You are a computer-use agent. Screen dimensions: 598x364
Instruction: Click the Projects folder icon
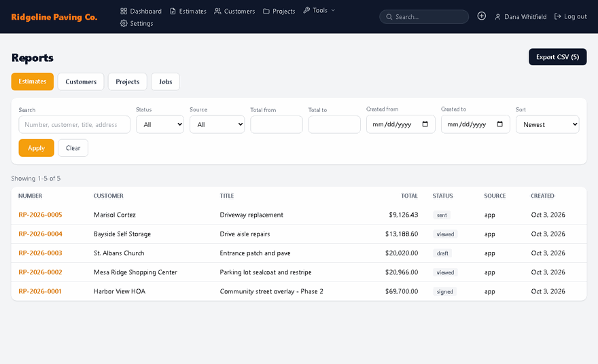click(266, 11)
